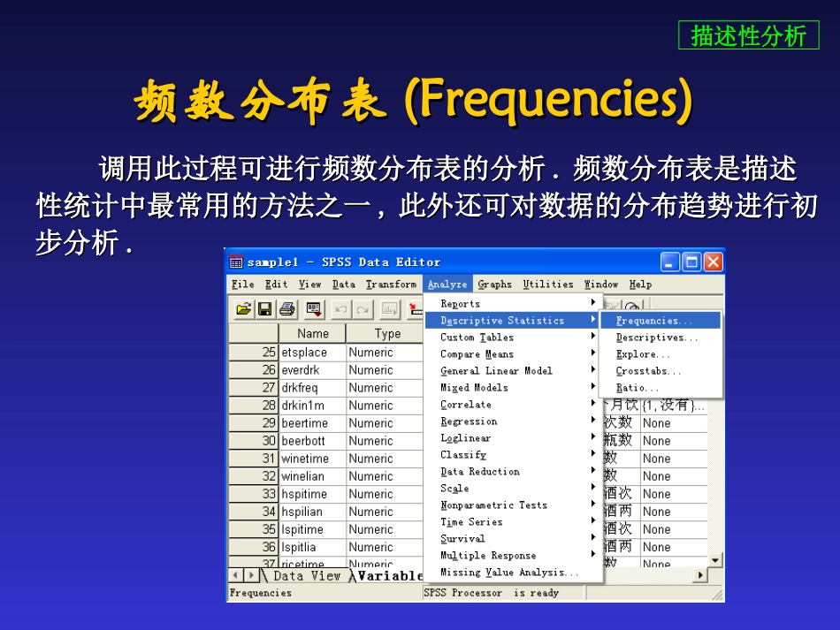Viewport: 840px width, 630px height.
Task: Open the Transform menu
Action: [391, 285]
